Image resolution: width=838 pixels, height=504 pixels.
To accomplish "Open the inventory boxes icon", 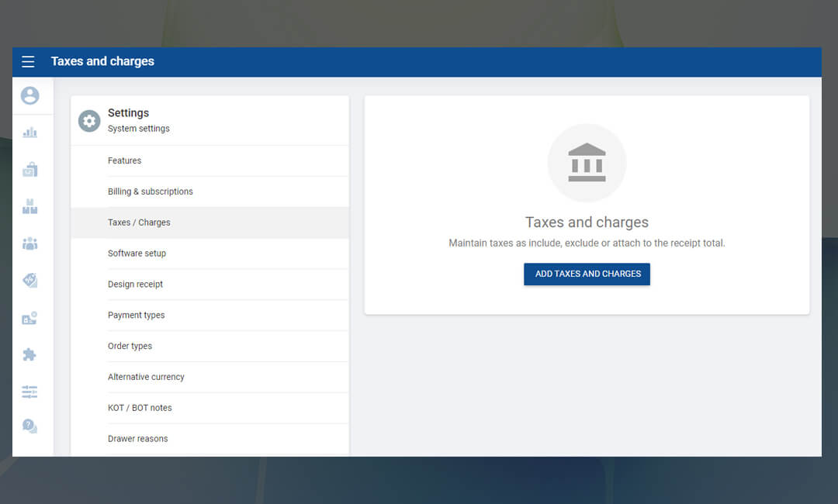I will (x=29, y=206).
